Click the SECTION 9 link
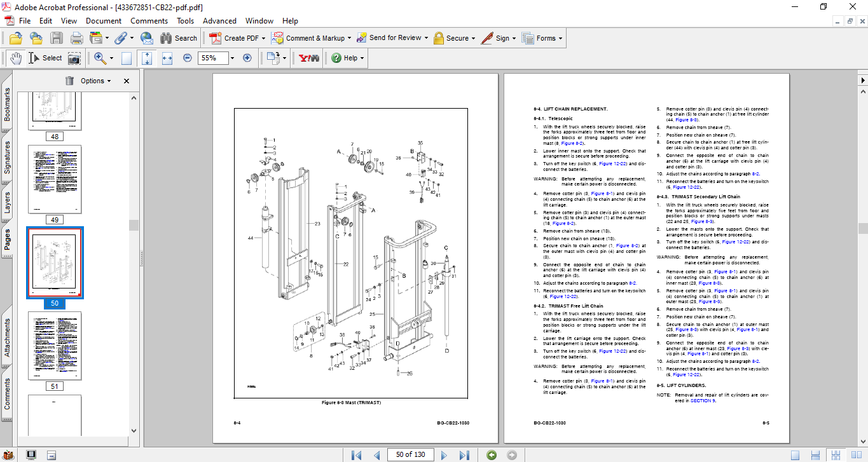The width and height of the screenshot is (868, 462). [x=703, y=400]
